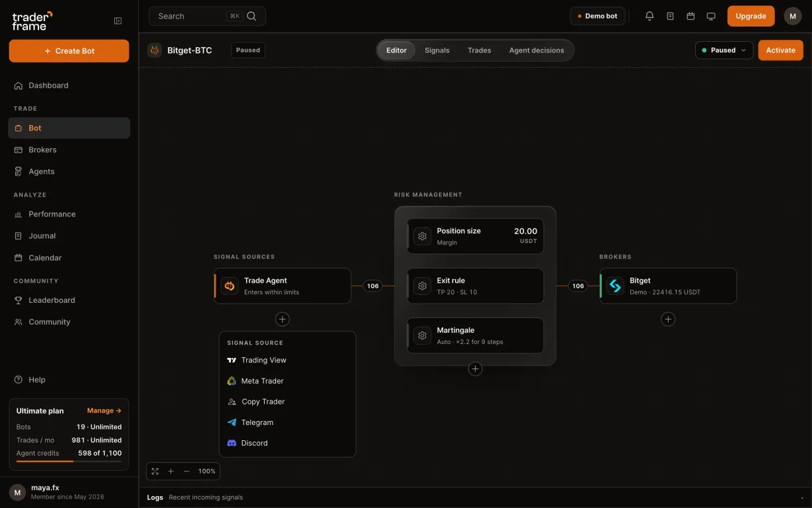Add a signal source with plus icon
This screenshot has height=508, width=812.
tap(282, 319)
